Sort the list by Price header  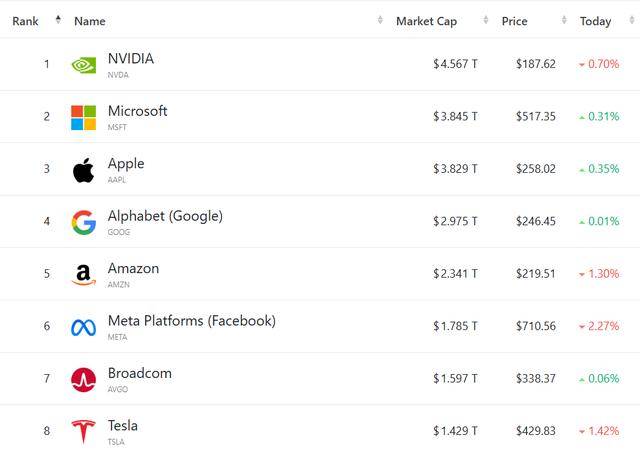pos(514,21)
